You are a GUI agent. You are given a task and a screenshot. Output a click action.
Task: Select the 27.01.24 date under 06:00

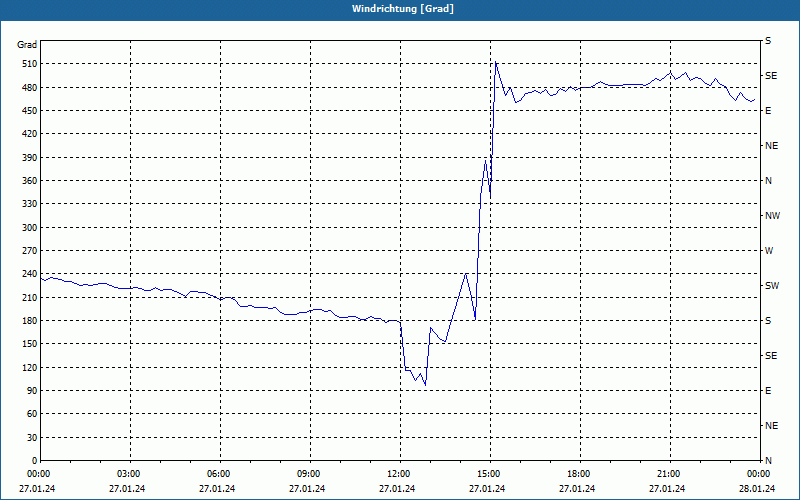click(217, 489)
